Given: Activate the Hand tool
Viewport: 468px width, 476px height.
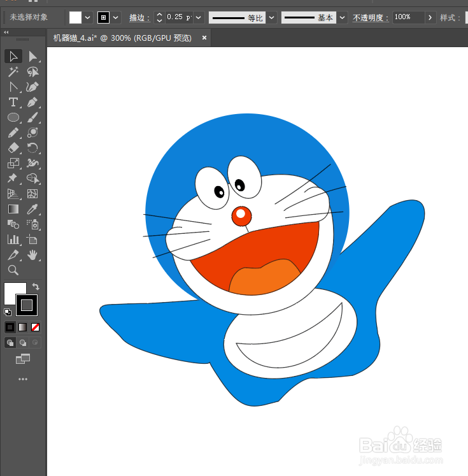Looking at the screenshot, I should coord(32,255).
